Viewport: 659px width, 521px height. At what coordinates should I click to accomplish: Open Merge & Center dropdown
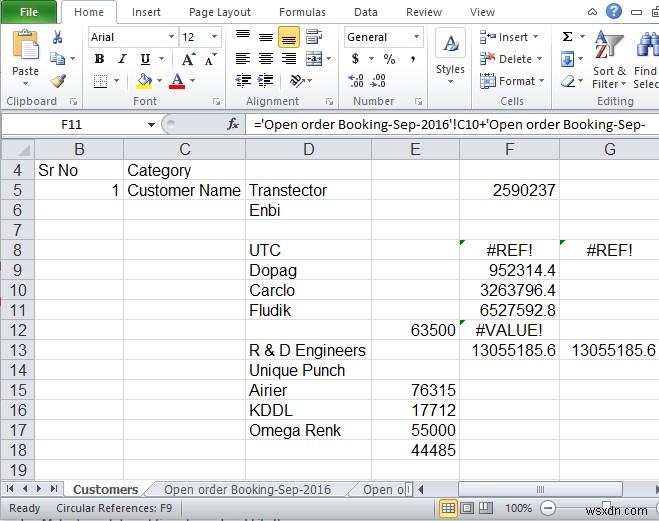click(x=329, y=58)
